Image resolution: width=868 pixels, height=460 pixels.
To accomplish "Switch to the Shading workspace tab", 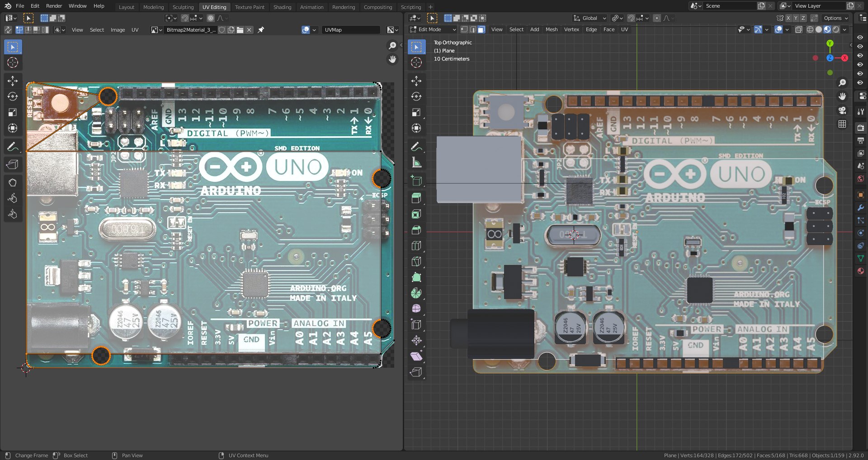I will click(x=282, y=7).
